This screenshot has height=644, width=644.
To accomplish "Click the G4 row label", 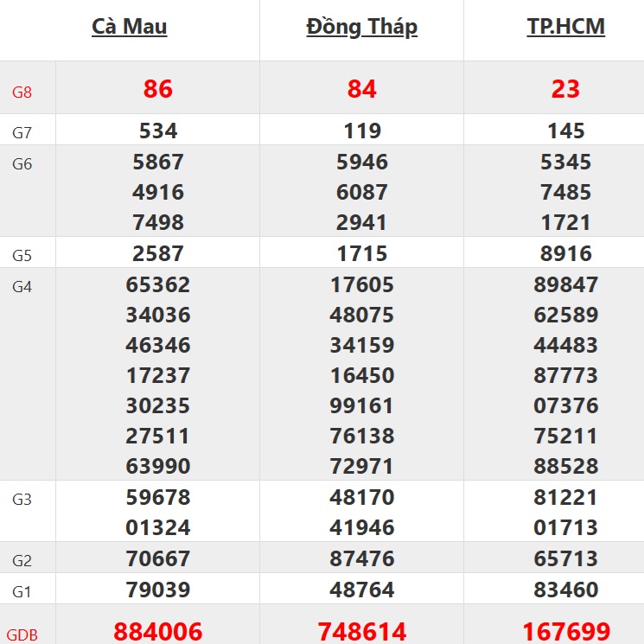I will click(22, 286).
